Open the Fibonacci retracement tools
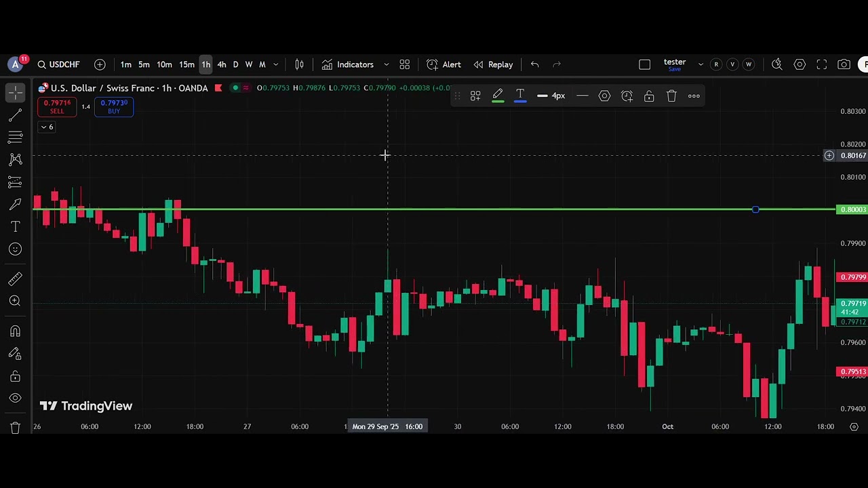 pos(15,138)
